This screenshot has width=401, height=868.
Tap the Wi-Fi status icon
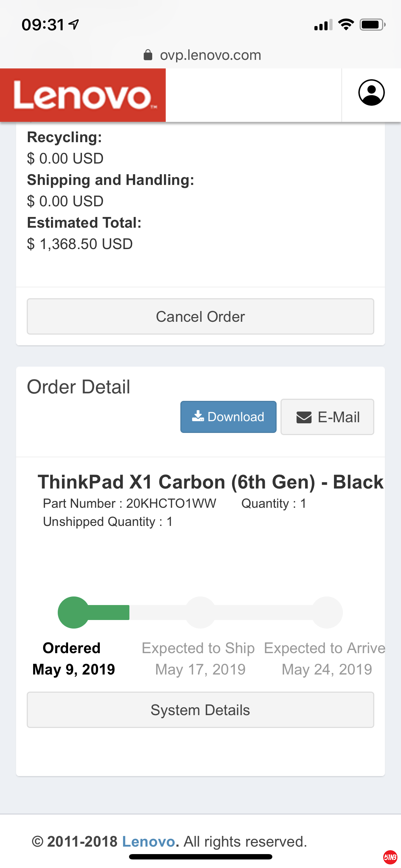(346, 25)
